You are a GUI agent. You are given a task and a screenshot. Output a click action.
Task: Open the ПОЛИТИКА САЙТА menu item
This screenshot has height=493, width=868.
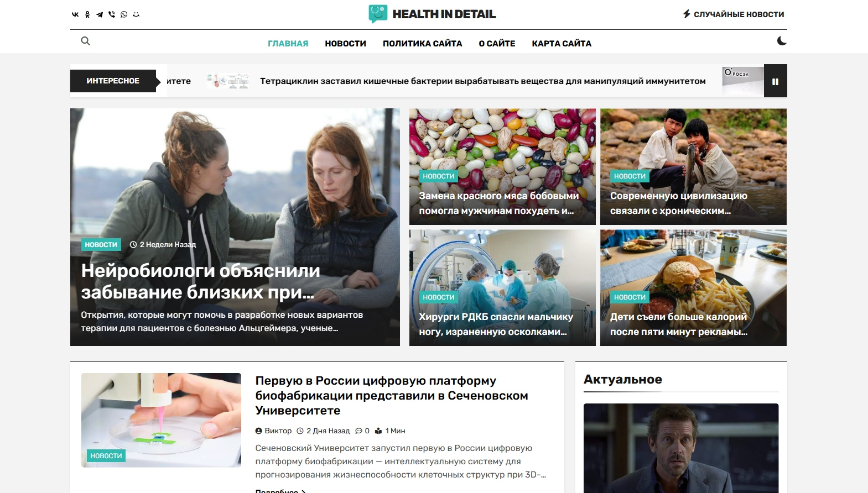(x=422, y=44)
